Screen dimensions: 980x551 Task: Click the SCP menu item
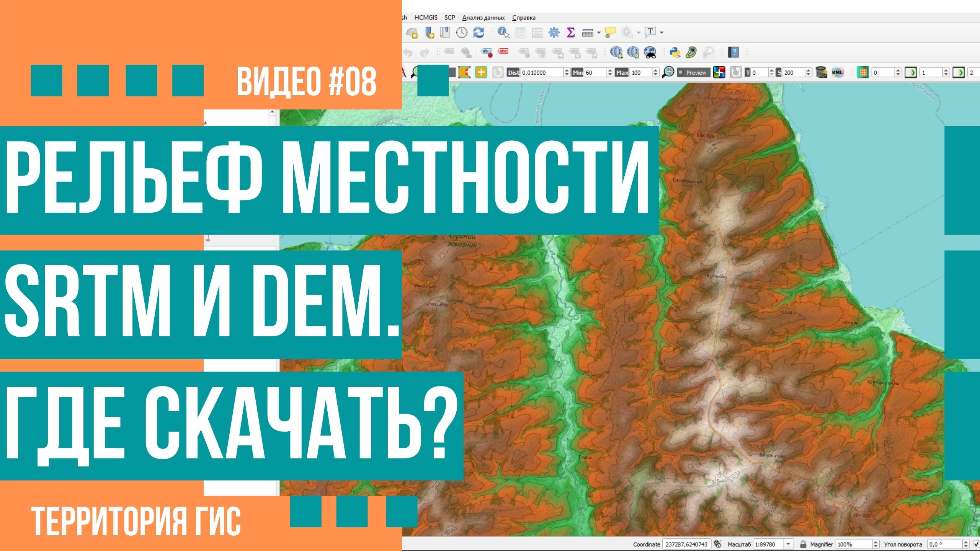449,18
